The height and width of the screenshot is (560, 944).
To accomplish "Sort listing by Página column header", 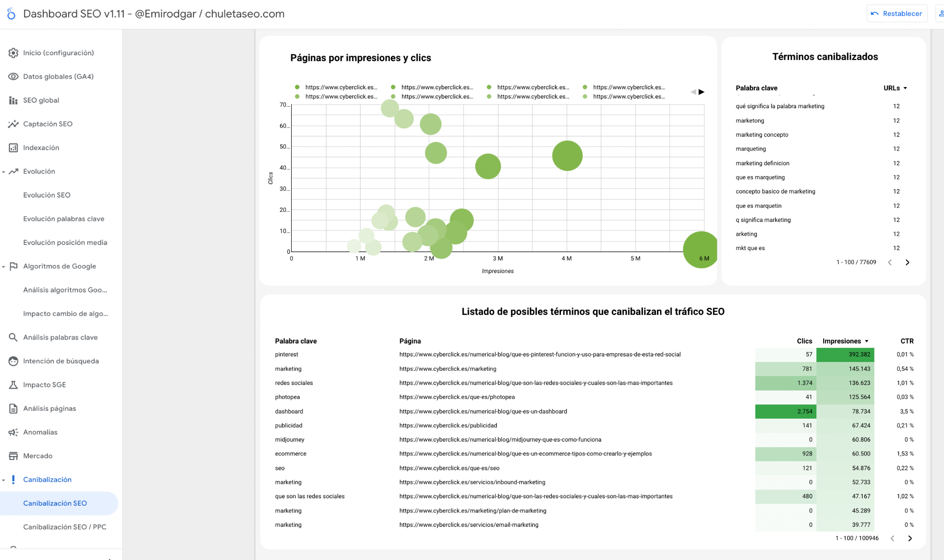I will [x=410, y=341].
